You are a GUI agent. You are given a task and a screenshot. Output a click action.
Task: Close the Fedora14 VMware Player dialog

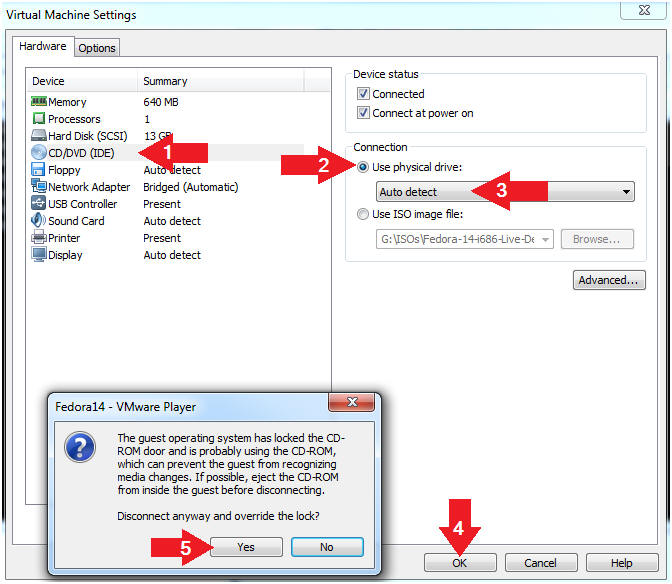coord(351,402)
